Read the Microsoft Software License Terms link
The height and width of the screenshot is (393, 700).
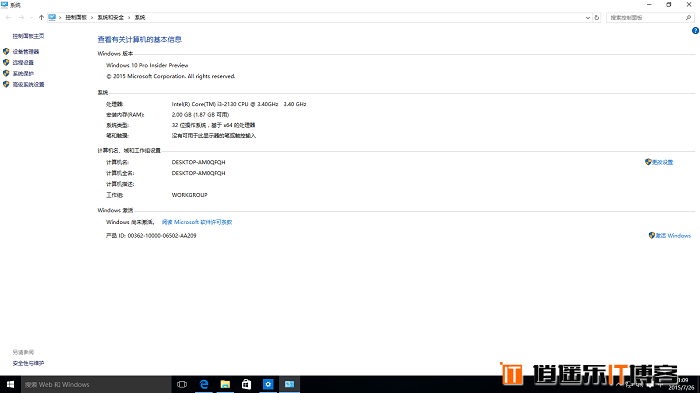[x=197, y=222]
